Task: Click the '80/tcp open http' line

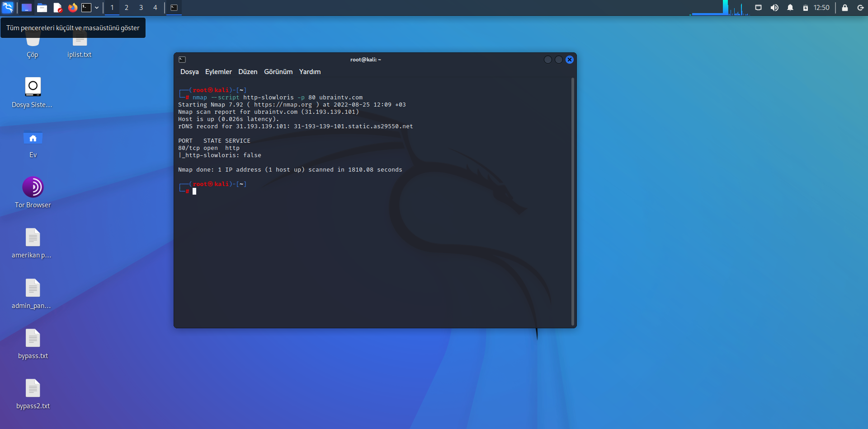Action: click(209, 148)
